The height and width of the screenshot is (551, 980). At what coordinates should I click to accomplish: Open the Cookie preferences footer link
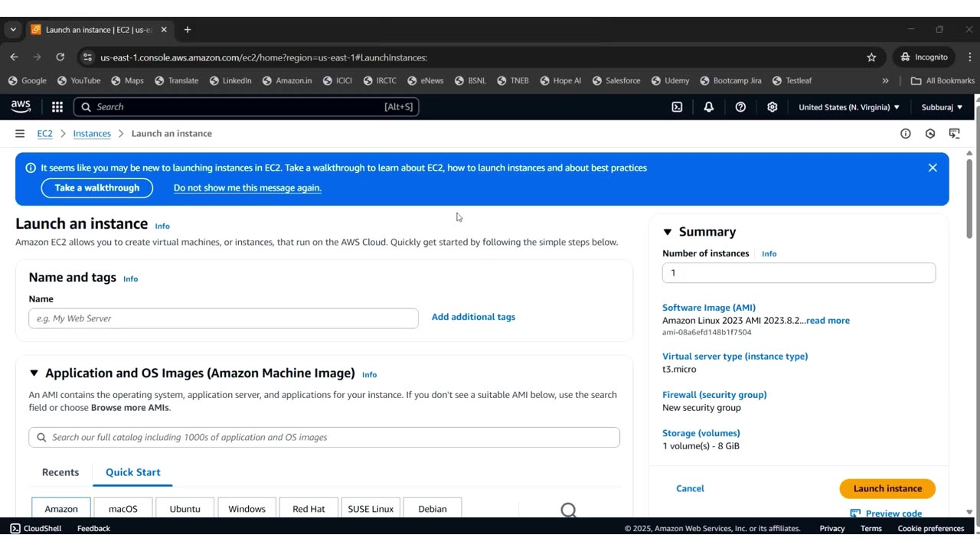(x=931, y=528)
